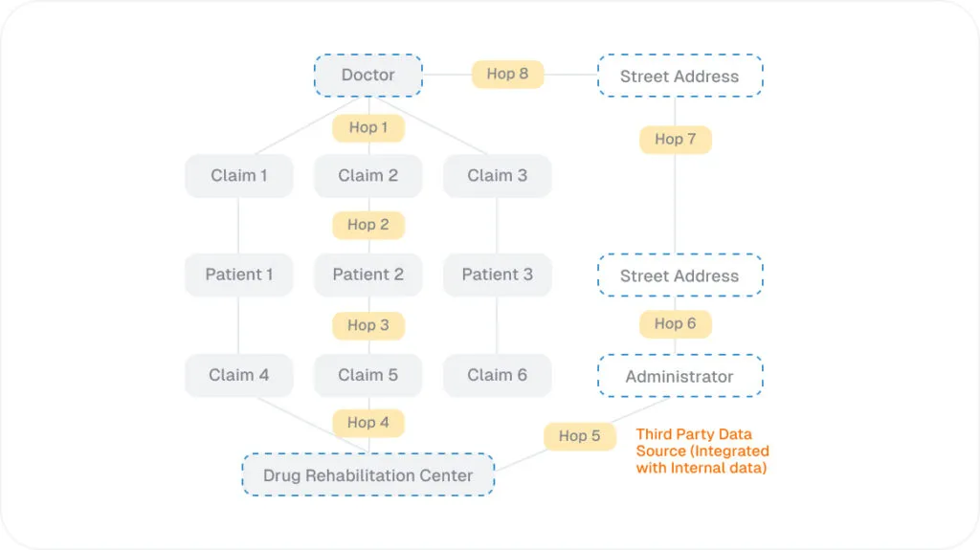Click the Third Party Data Source text
The width and height of the screenshot is (980, 550).
click(x=702, y=451)
